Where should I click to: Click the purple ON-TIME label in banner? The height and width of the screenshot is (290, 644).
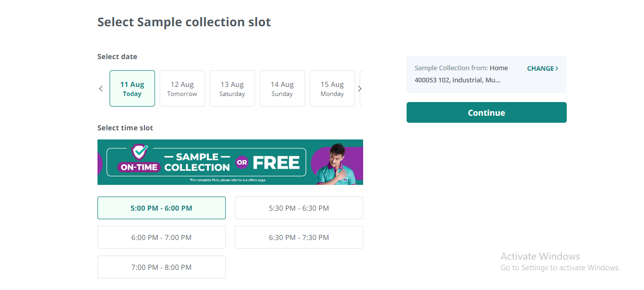click(x=139, y=167)
